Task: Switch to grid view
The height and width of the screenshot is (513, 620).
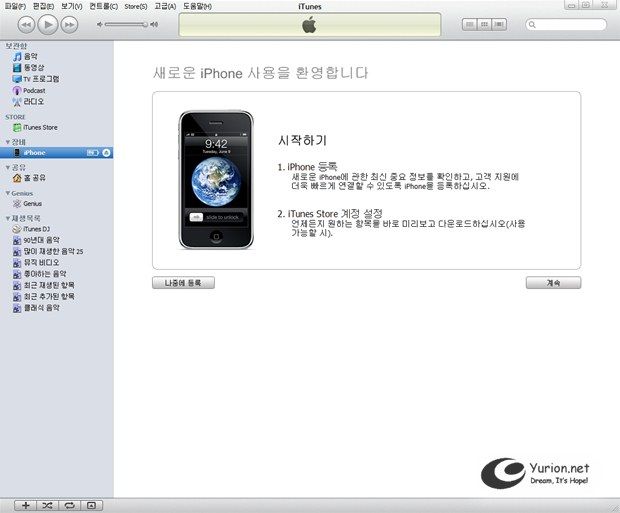Action: [484, 25]
